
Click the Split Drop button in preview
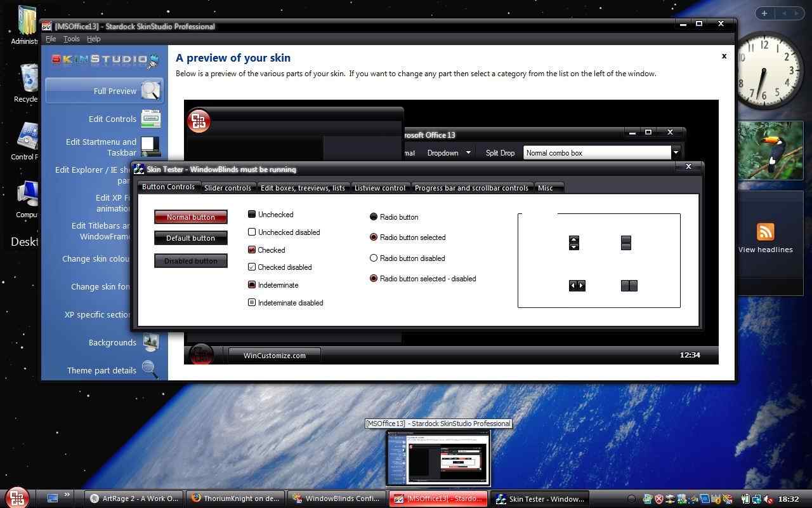(x=500, y=152)
